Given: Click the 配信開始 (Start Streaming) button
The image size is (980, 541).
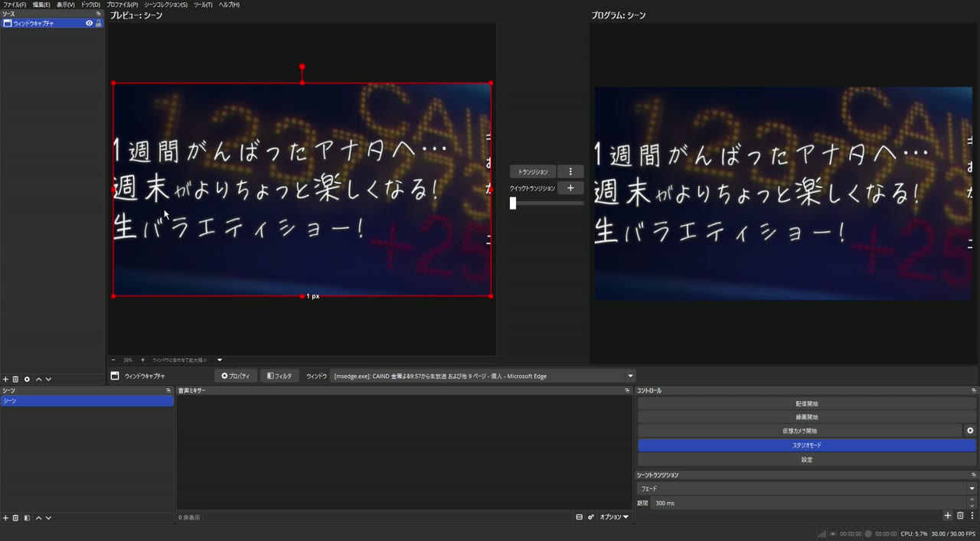Looking at the screenshot, I should [807, 404].
